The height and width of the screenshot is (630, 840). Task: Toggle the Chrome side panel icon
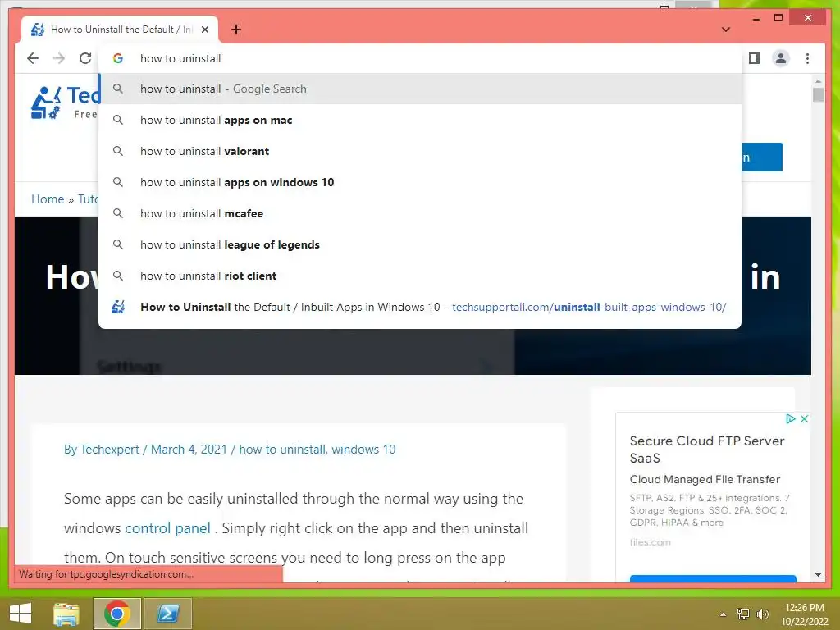coord(755,58)
